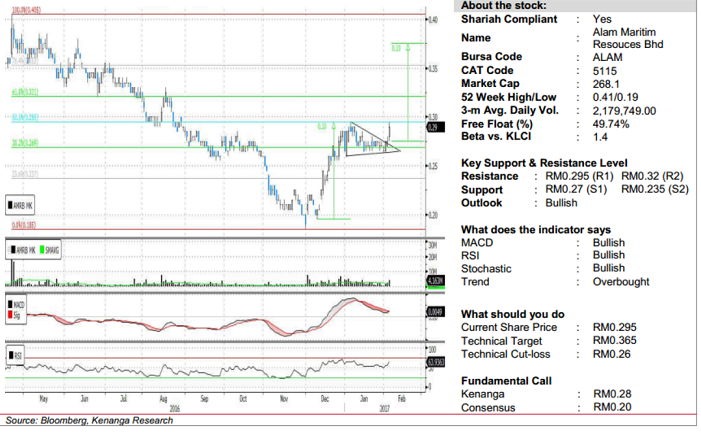Select the Consensus value 'RM0.20'
The image size is (701, 432).
[x=612, y=407]
